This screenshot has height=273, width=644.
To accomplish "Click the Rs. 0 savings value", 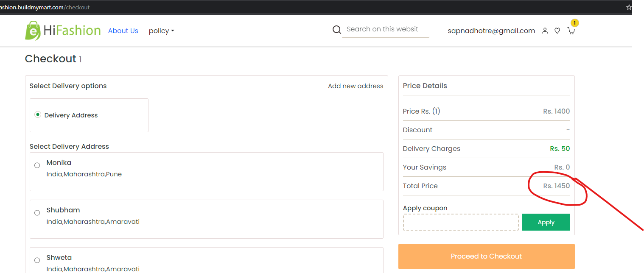I will coord(562,167).
